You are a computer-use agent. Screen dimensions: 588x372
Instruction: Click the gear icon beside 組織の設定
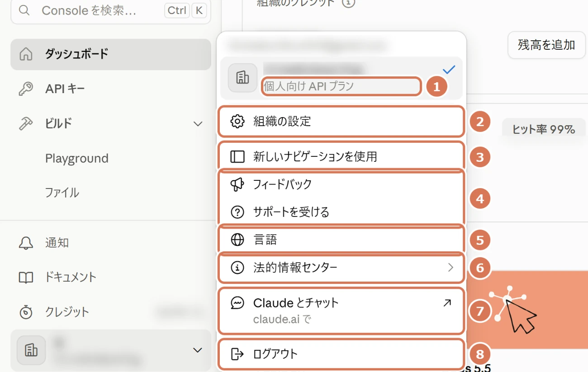(x=237, y=122)
